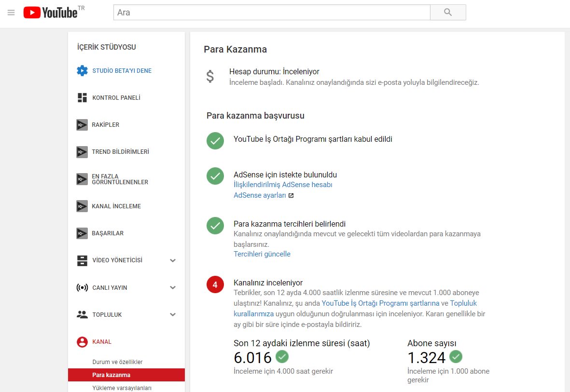This screenshot has height=392, width=570.
Task: Click Para kazanma başvurusu heading
Action: 255,116
